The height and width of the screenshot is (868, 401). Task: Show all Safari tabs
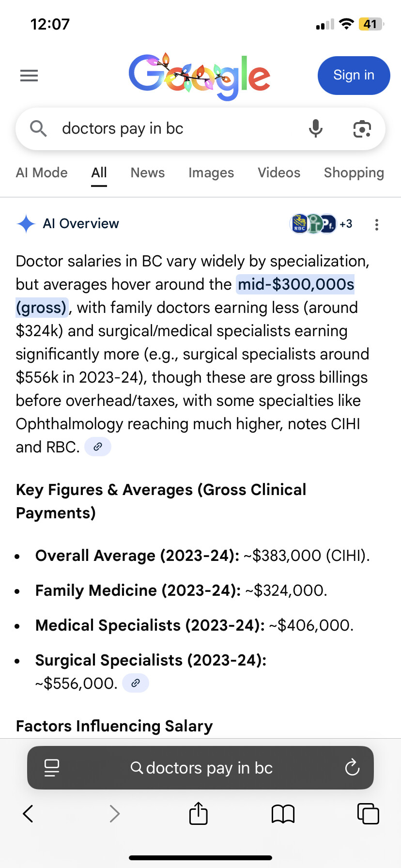[368, 813]
